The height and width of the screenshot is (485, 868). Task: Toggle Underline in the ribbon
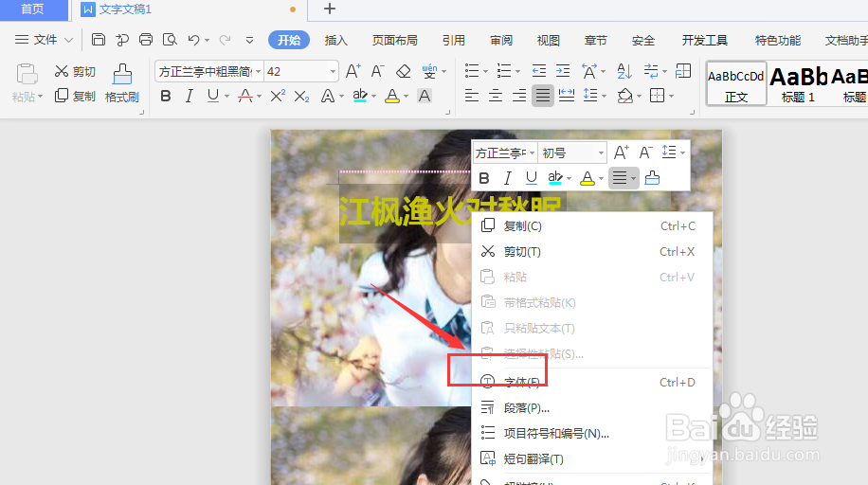point(212,96)
